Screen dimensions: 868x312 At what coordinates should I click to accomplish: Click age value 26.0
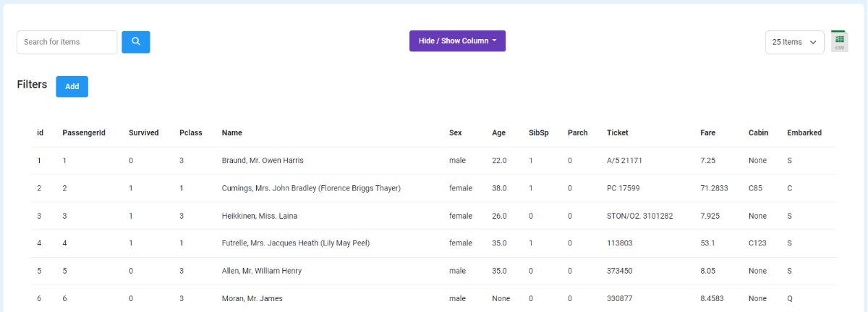point(499,216)
